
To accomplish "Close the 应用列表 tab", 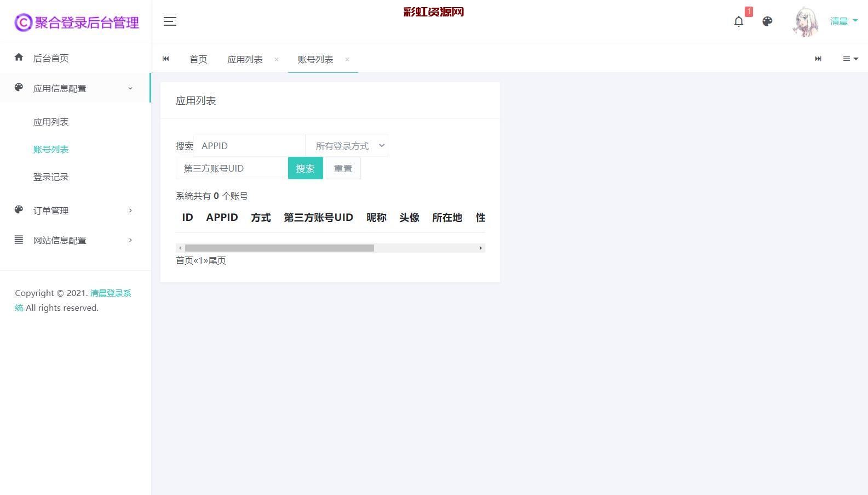I will [277, 59].
